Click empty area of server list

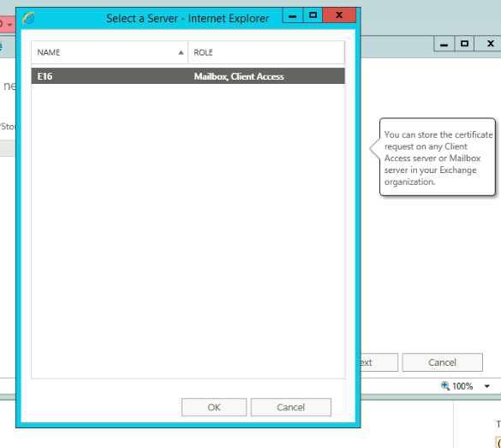click(188, 230)
